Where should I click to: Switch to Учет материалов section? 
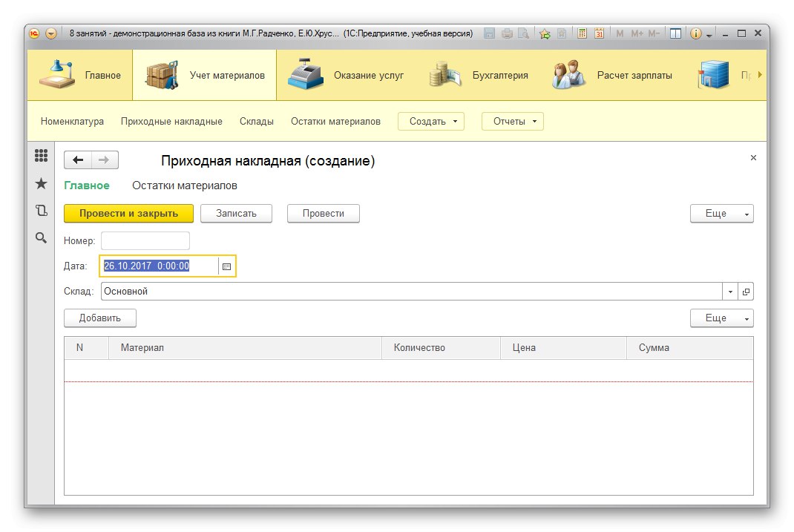[205, 75]
